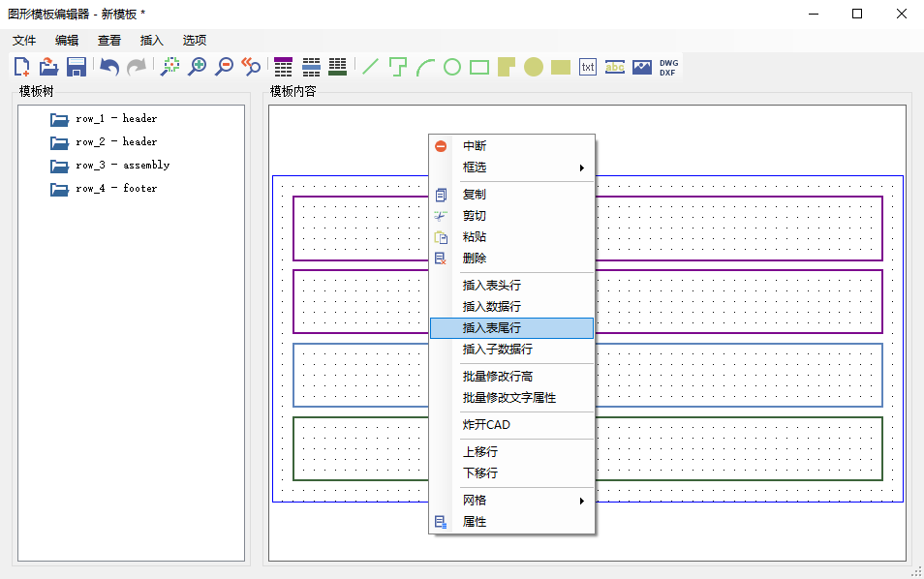Select the Rectangle outline tool
The image size is (924, 579).
pos(479,67)
